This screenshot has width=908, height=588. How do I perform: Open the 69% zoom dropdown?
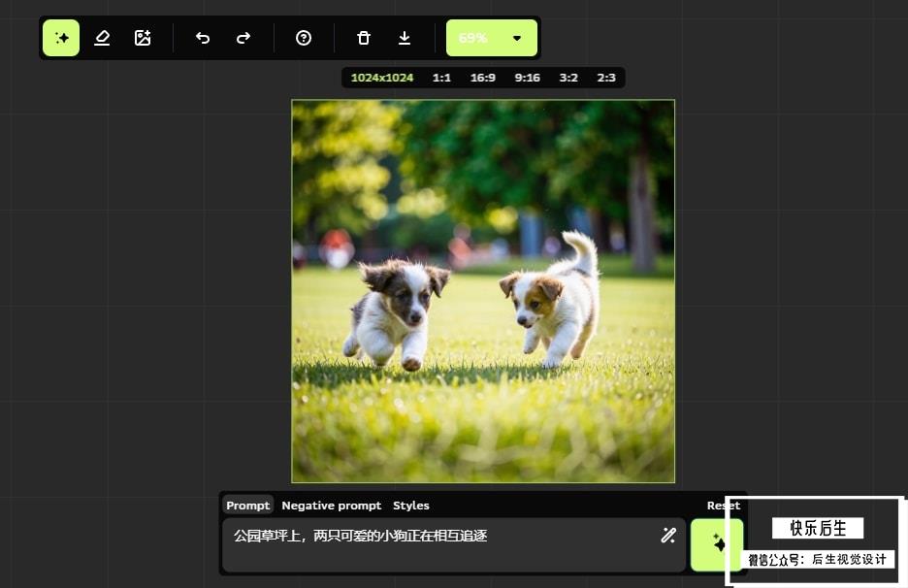click(492, 38)
